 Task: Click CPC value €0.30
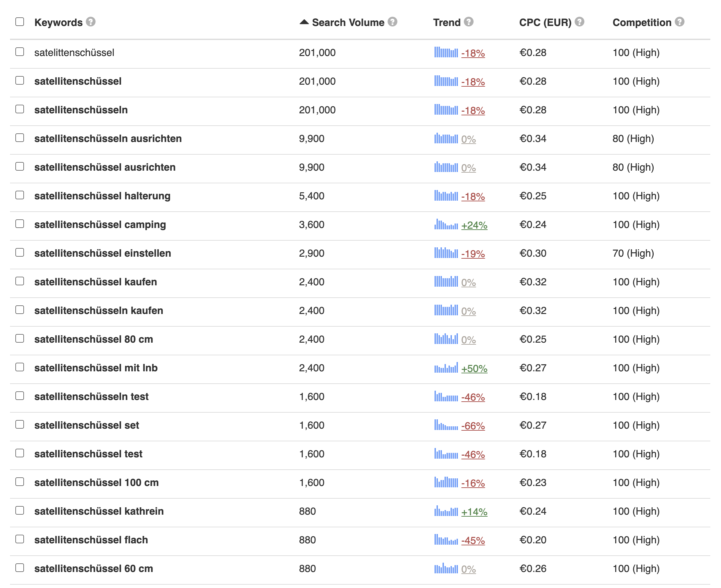click(533, 253)
